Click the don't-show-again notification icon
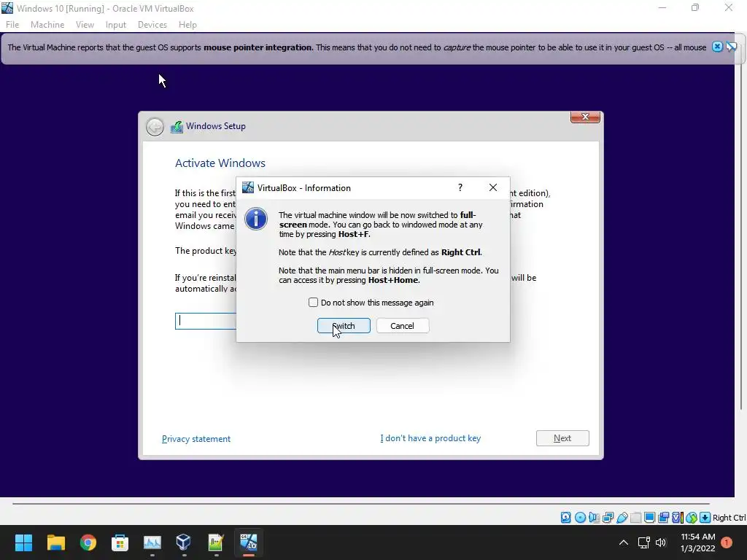 click(731, 47)
